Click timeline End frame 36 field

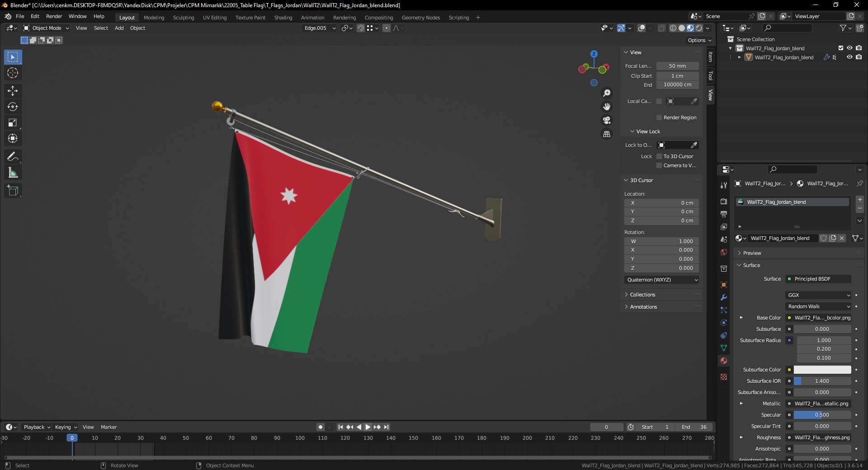click(694, 427)
